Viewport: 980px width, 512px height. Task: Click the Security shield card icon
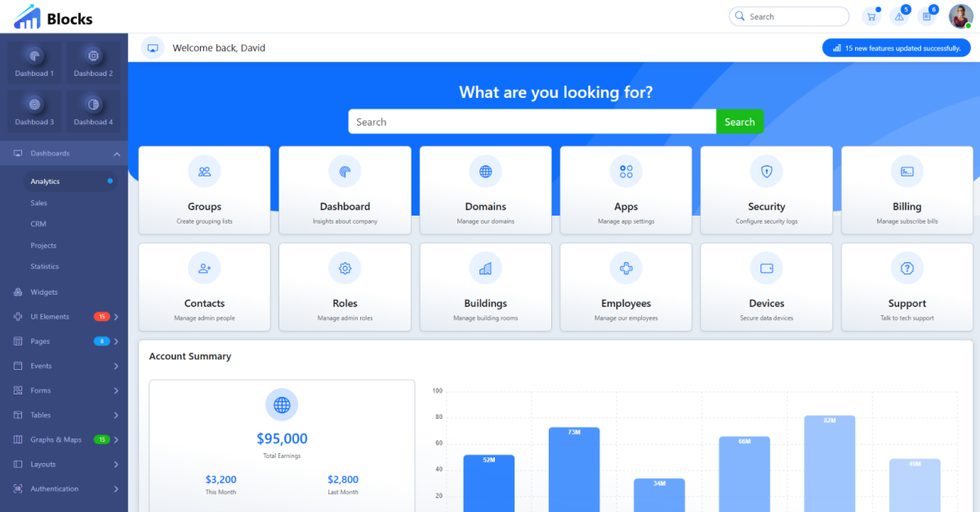point(766,171)
